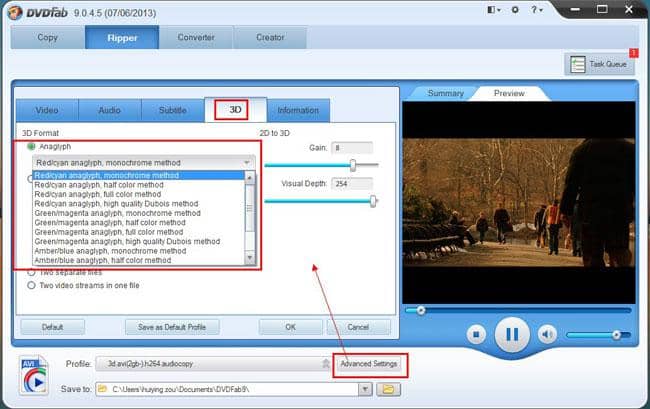Adjust the Gain slider handle
This screenshot has width=650, height=409.
click(x=353, y=165)
